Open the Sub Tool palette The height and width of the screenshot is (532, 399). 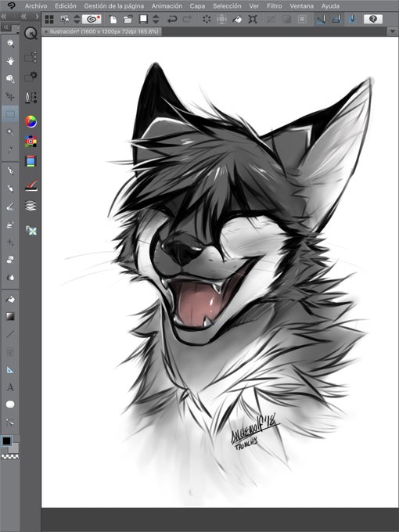tap(31, 57)
